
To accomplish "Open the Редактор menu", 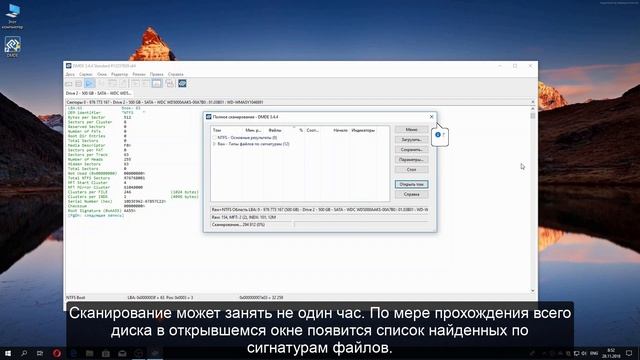I will pos(119,74).
